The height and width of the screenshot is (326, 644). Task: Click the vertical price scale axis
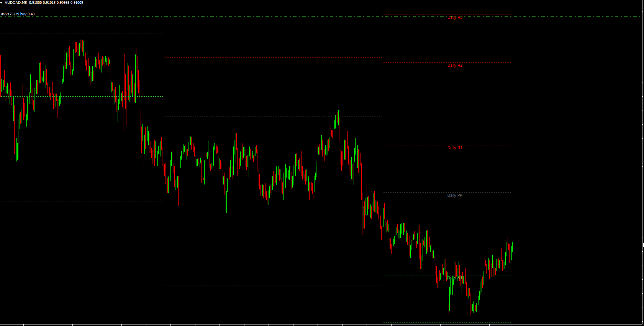click(x=643, y=153)
